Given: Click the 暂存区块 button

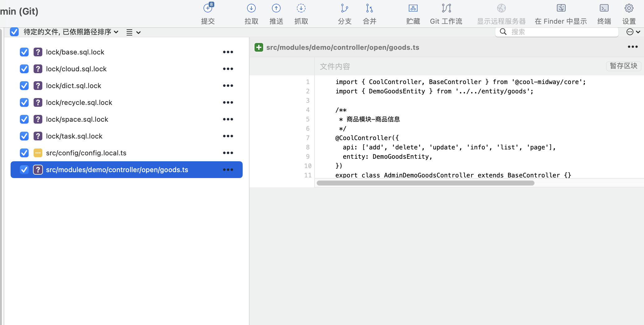Looking at the screenshot, I should (x=623, y=66).
